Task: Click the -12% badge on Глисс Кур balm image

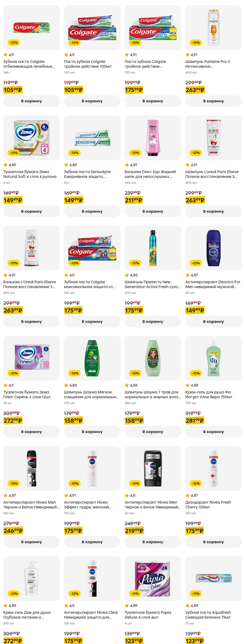Action: (x=135, y=153)
